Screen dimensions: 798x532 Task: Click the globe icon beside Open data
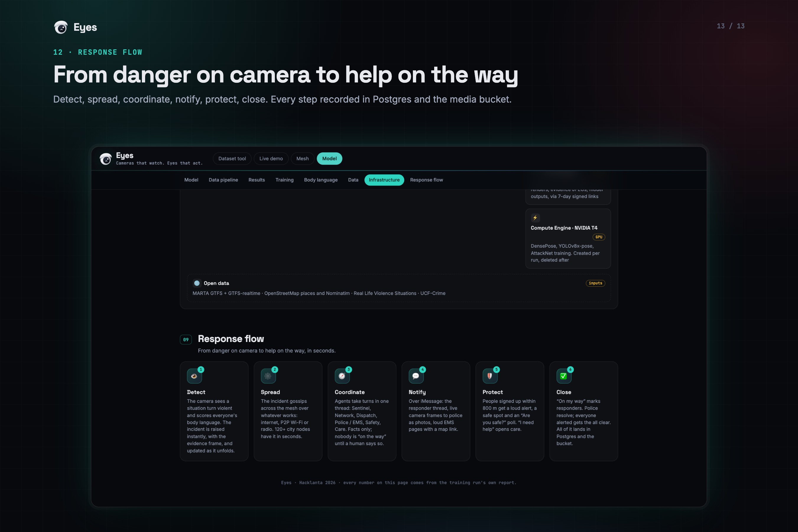[x=197, y=283]
